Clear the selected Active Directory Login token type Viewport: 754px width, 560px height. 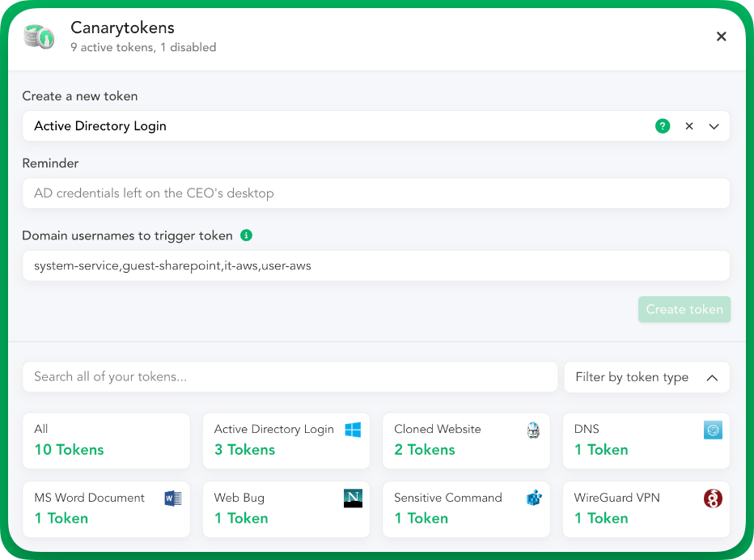click(x=689, y=126)
